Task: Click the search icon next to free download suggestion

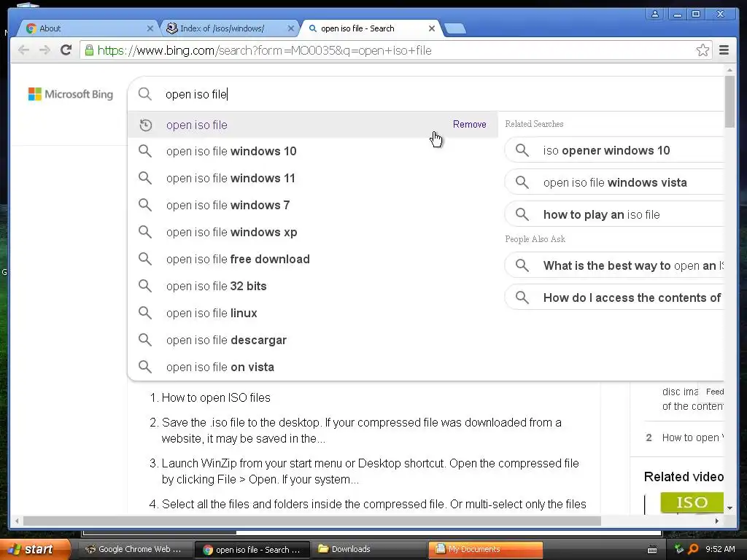Action: point(145,259)
